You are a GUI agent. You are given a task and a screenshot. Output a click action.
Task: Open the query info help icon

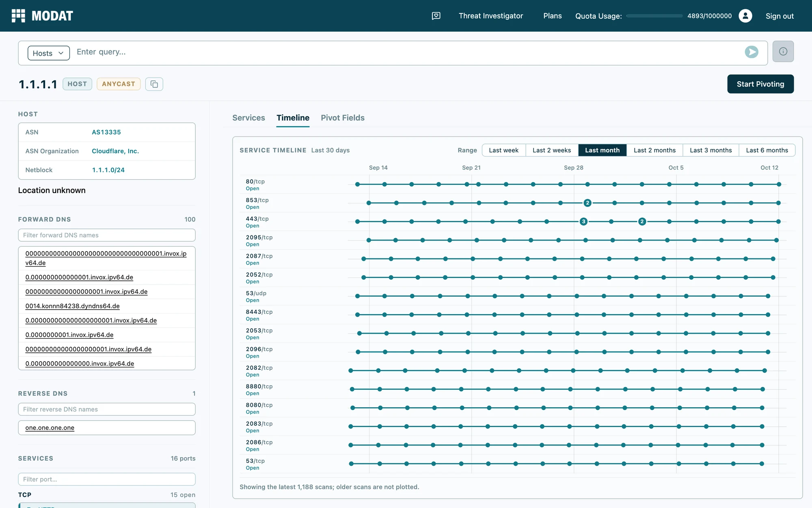(x=783, y=52)
